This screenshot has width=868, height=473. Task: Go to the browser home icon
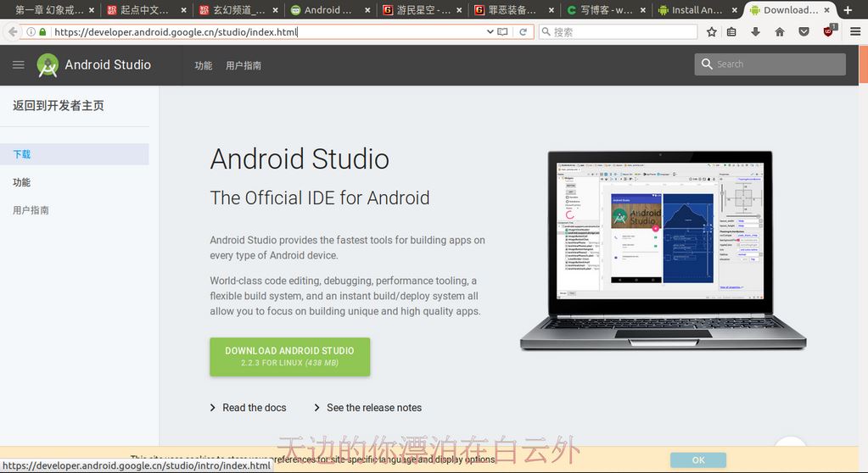tap(780, 32)
